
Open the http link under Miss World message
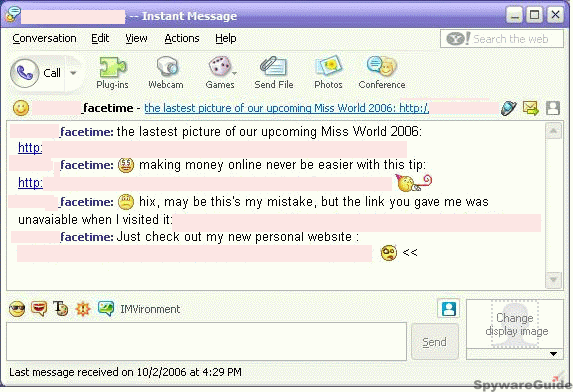(x=30, y=148)
